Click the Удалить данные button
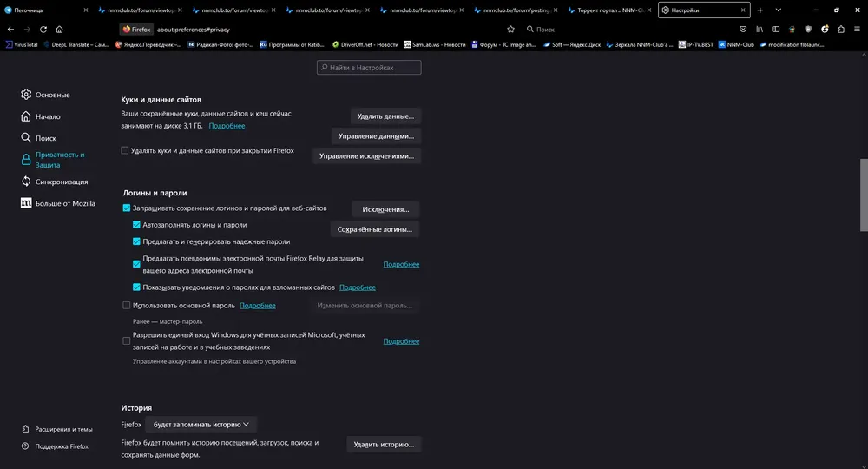The image size is (868, 469). (x=386, y=116)
